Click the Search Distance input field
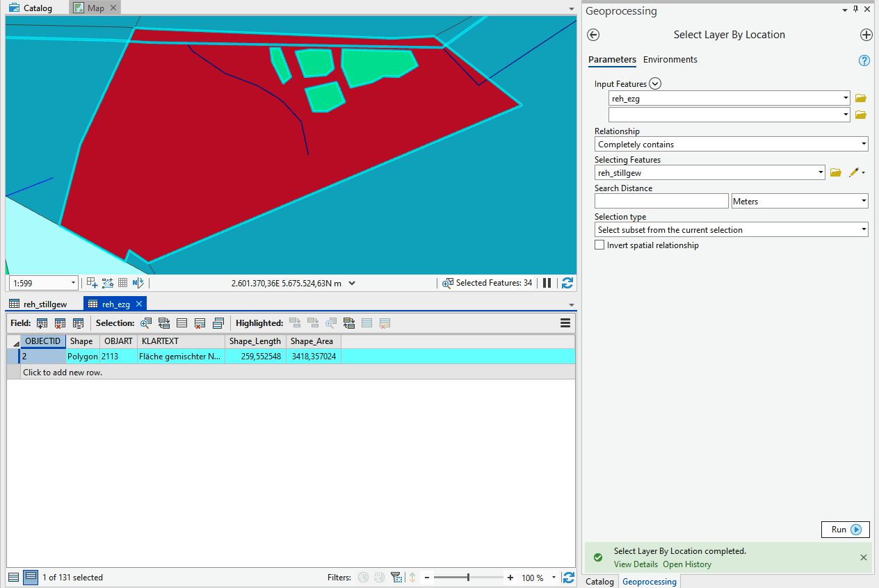This screenshot has height=588, width=879. tap(661, 201)
